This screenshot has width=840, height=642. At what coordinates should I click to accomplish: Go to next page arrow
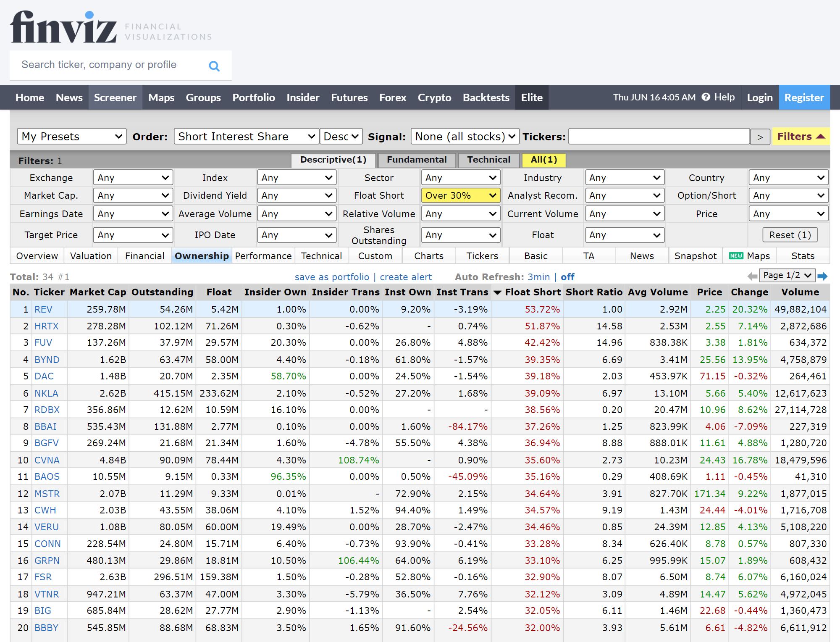822,276
